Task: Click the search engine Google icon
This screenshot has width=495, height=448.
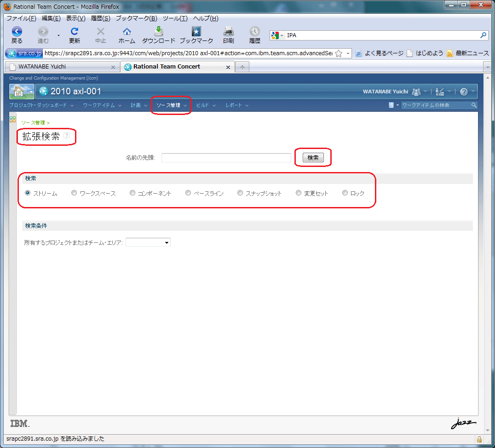Action: 275,35
